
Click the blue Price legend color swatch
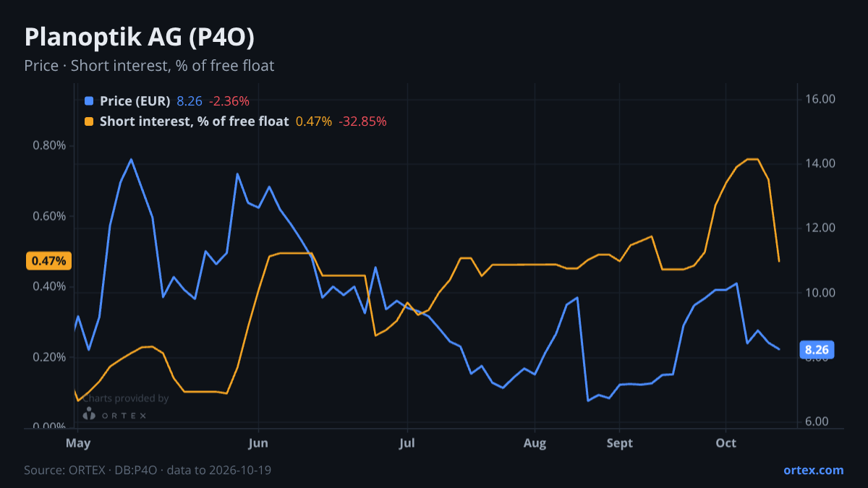click(x=89, y=101)
